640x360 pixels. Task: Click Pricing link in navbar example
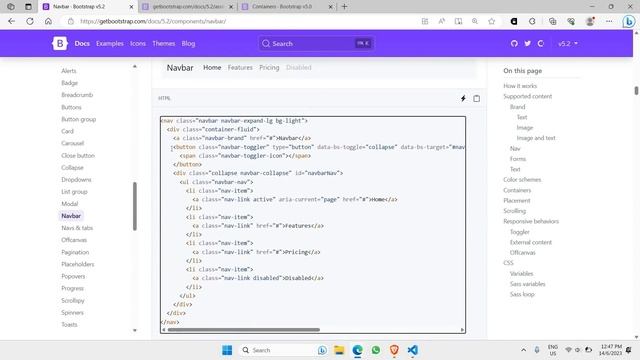269,67
